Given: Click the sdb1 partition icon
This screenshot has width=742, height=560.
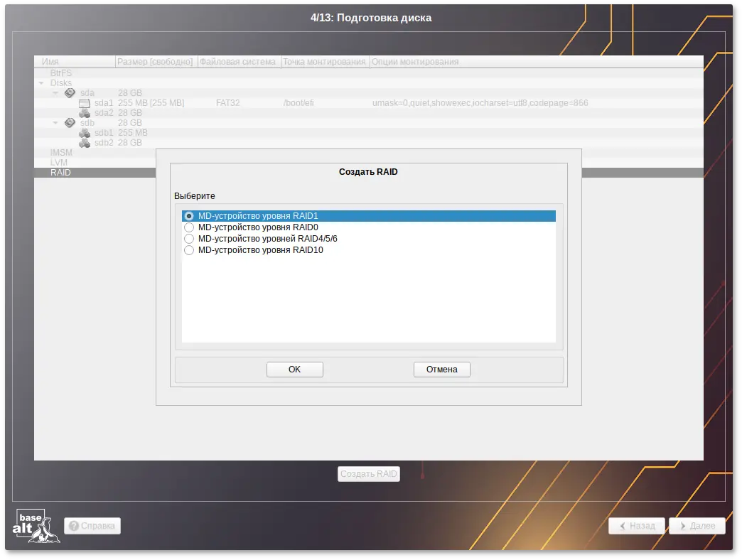Looking at the screenshot, I should coord(85,133).
